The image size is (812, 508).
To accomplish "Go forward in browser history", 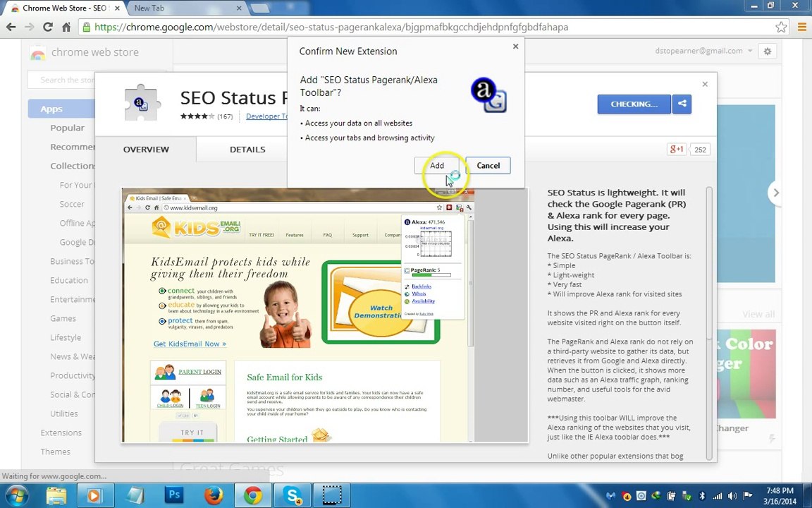I will click(x=30, y=27).
